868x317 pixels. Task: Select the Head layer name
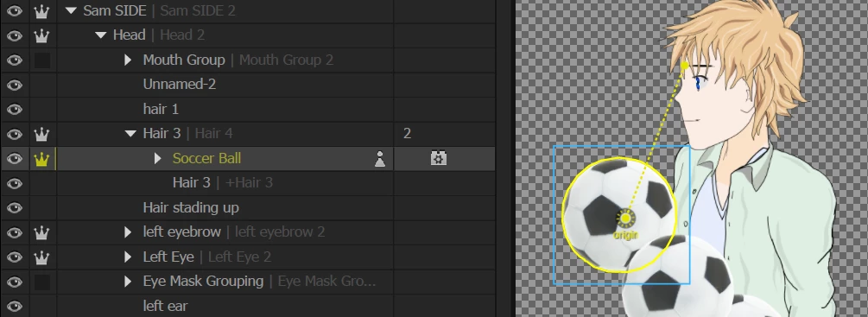[129, 35]
